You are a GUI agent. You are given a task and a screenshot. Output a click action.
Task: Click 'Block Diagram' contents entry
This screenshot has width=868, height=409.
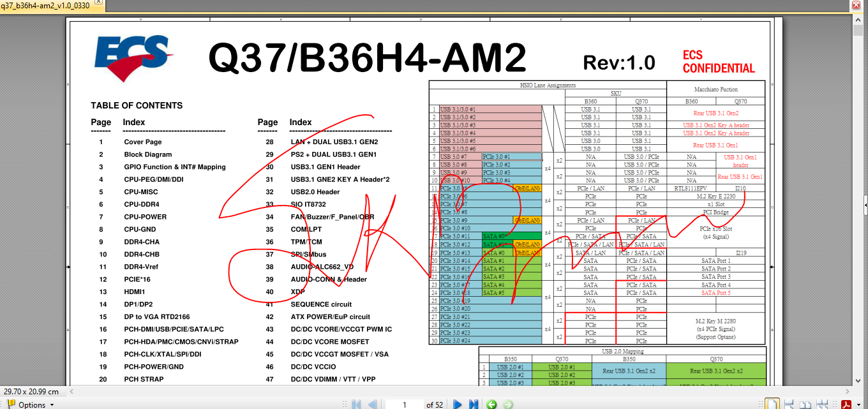click(147, 154)
